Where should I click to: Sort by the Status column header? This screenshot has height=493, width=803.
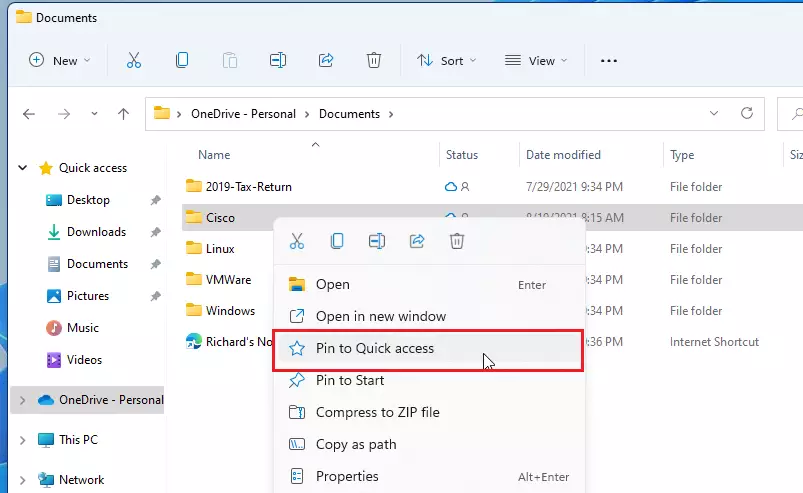pos(461,155)
